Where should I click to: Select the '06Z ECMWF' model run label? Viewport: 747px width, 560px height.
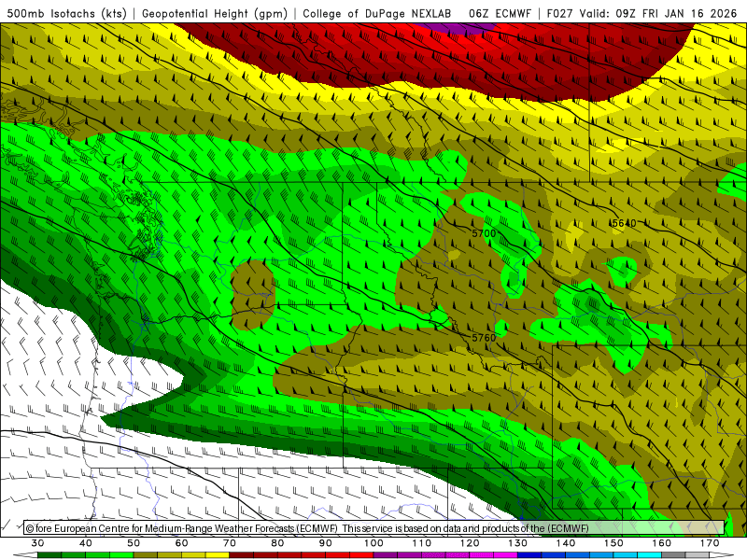500,13
